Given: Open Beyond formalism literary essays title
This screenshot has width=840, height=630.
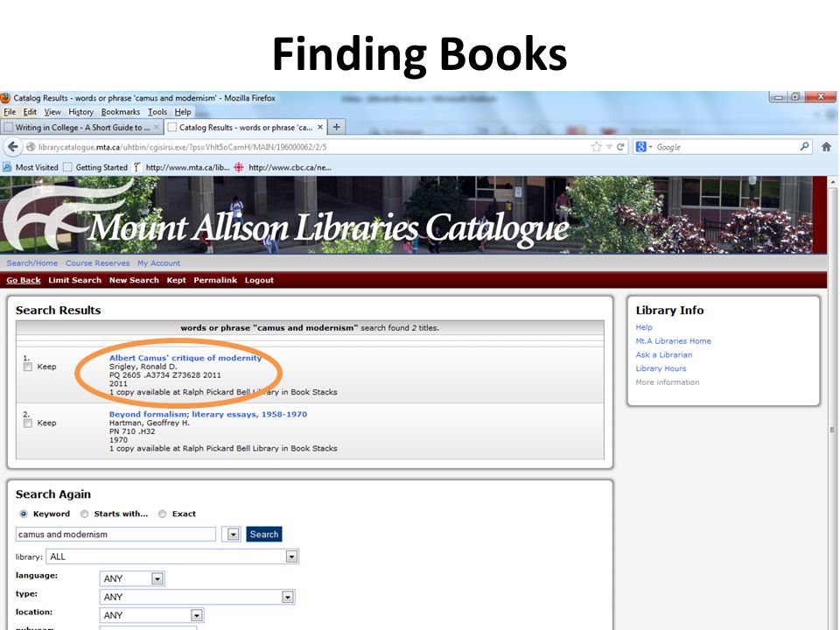Looking at the screenshot, I should point(208,414).
